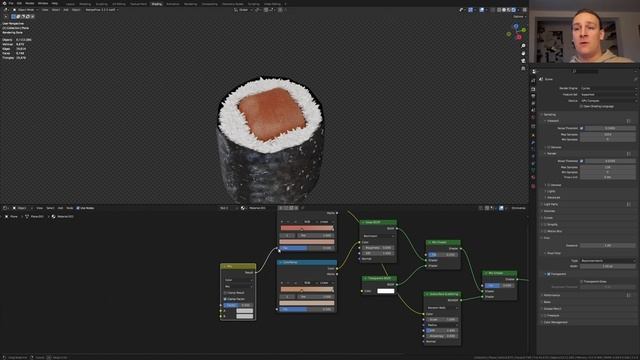Toggle the Freestyle checkbox
The width and height of the screenshot is (640, 360).
pyautogui.click(x=545, y=316)
